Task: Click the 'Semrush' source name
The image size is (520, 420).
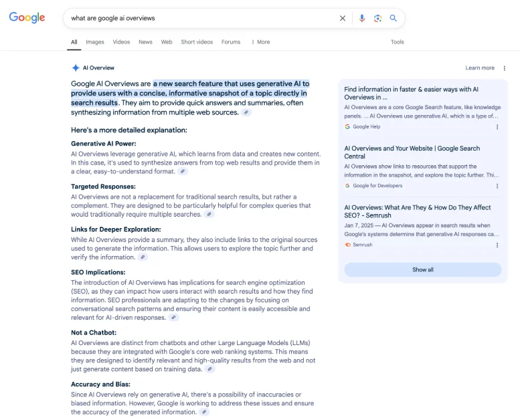Action: click(363, 245)
